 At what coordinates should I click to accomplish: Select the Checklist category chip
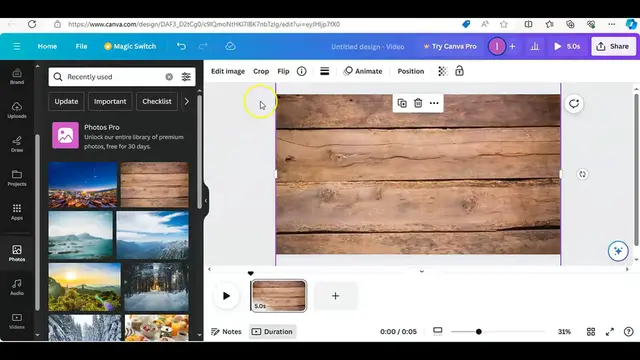coord(157,101)
